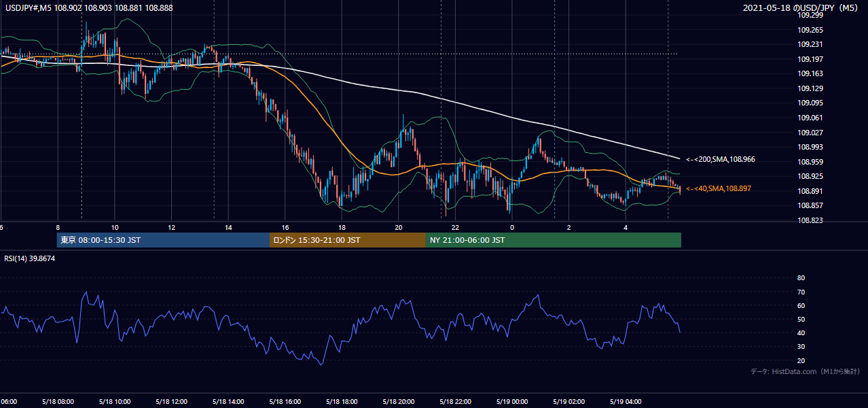Click RSI scale level 30
868x408 pixels.
(801, 347)
